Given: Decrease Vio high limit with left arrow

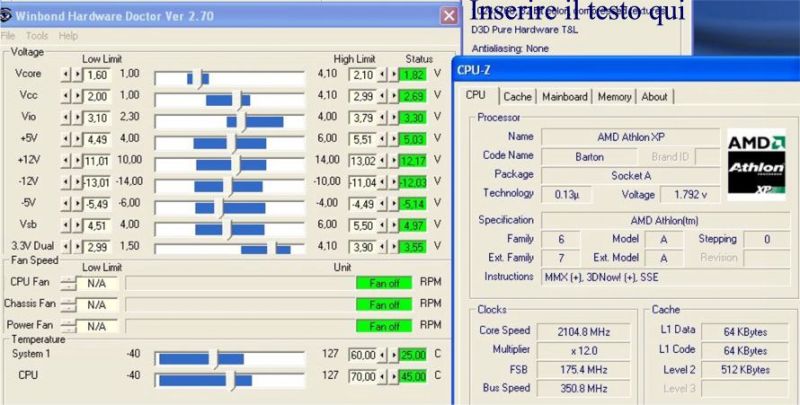Looking at the screenshot, I should pos(382,118).
